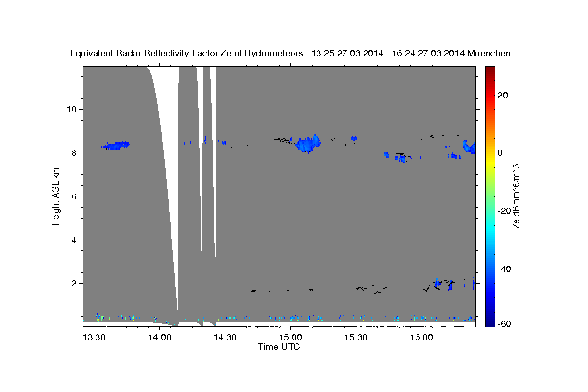Click the 'Height AGL km' axis label

56,196
